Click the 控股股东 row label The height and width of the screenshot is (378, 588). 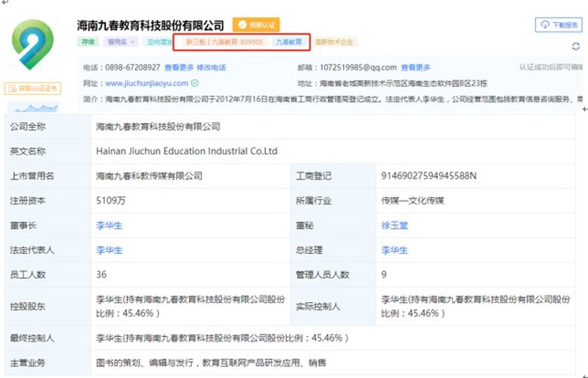28,307
